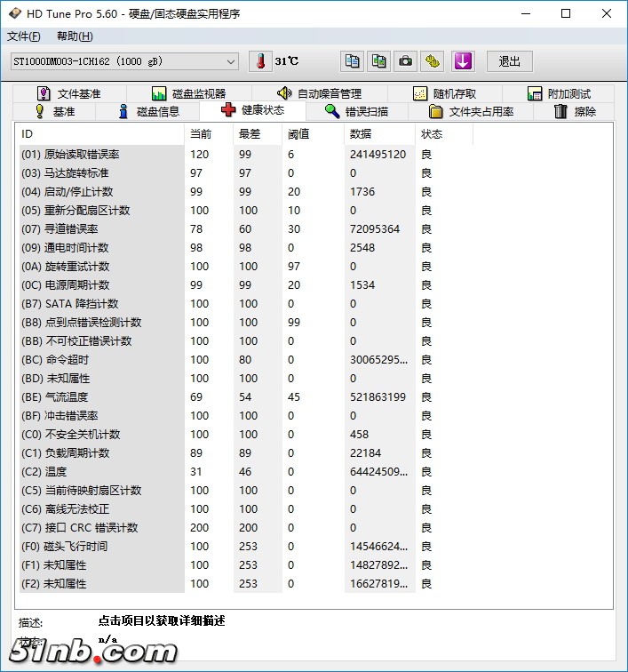Click the 31℃ temperature readout

[287, 61]
